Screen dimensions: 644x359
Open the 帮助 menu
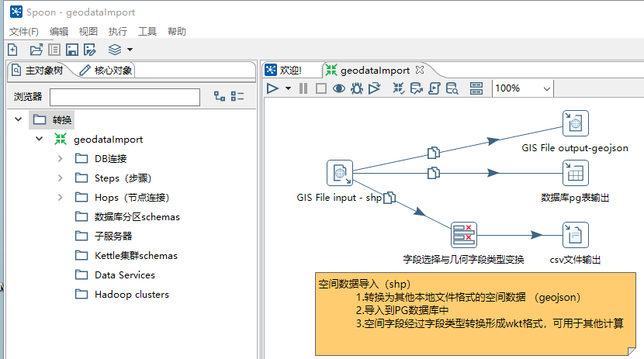pyautogui.click(x=177, y=32)
